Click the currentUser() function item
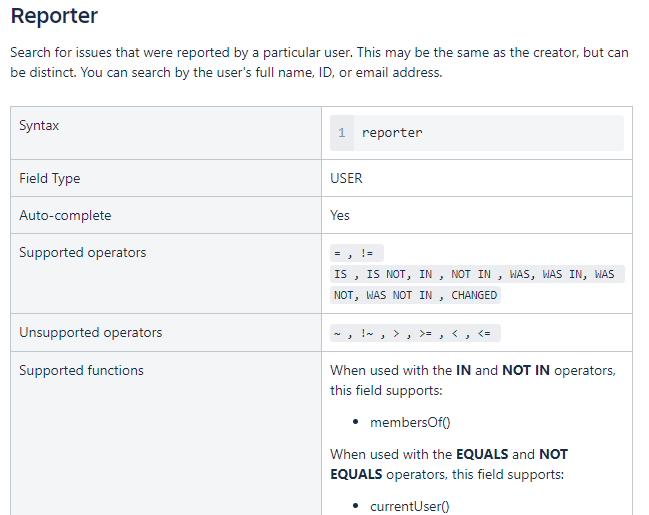 tap(410, 506)
